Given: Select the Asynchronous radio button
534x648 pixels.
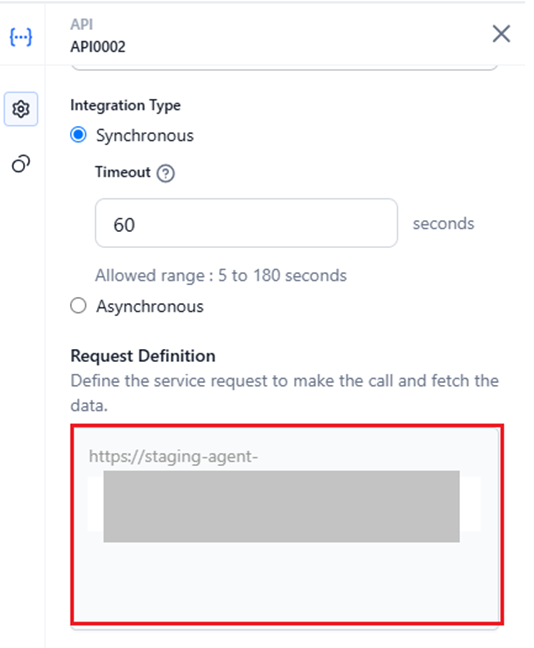Looking at the screenshot, I should [x=78, y=306].
